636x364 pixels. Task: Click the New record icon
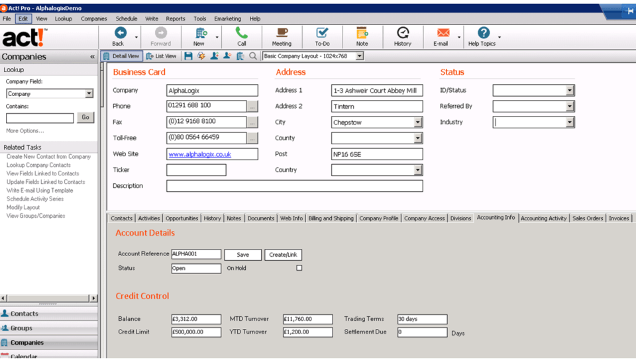point(200,32)
